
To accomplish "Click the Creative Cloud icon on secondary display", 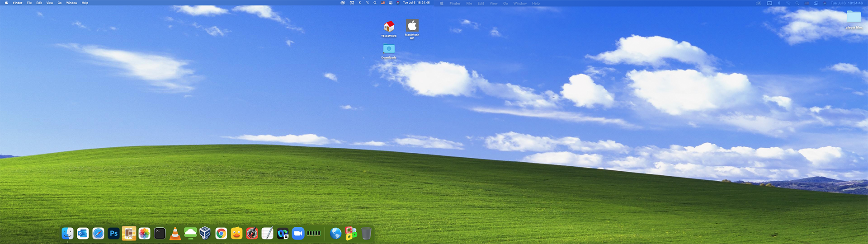I will 759,3.
